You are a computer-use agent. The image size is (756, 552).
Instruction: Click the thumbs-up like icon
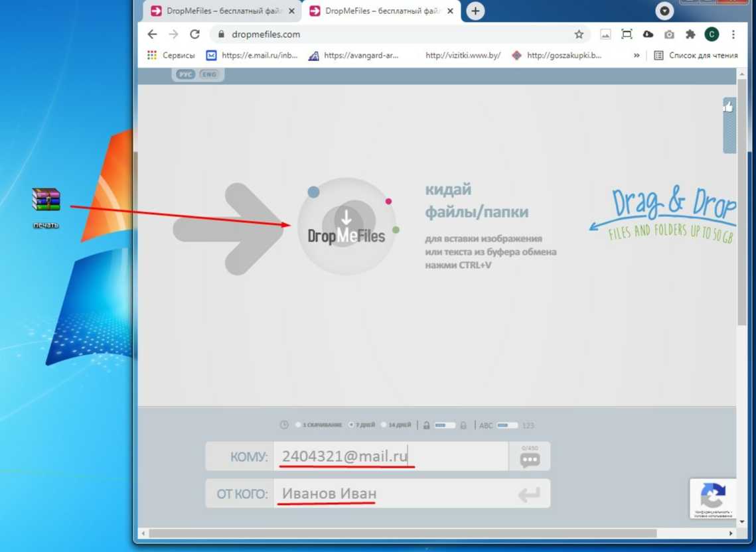pyautogui.click(x=729, y=107)
